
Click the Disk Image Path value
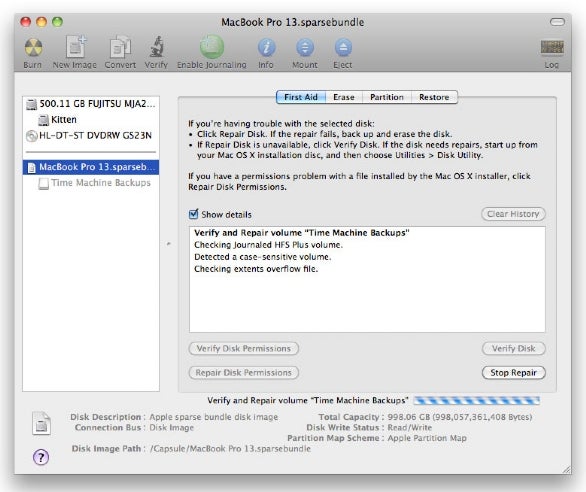pyautogui.click(x=230, y=449)
